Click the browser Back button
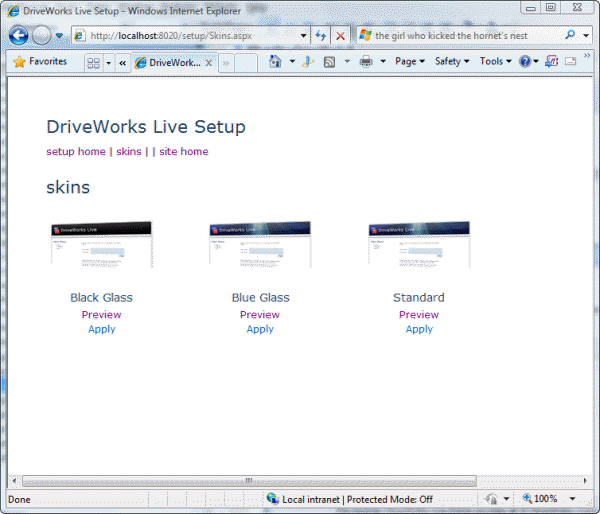Image resolution: width=600 pixels, height=514 pixels. click(x=18, y=35)
